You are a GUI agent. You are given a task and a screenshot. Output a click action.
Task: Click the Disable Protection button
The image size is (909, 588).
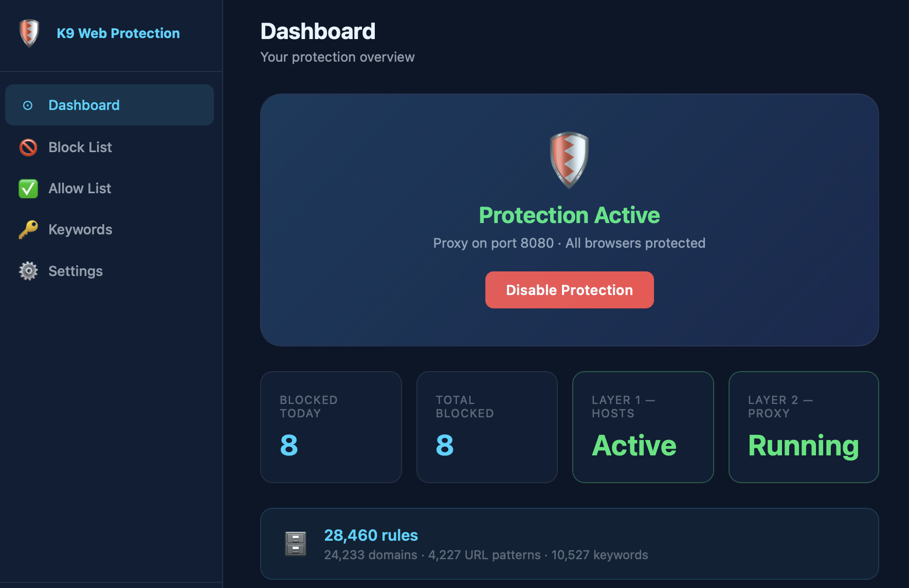pyautogui.click(x=569, y=290)
